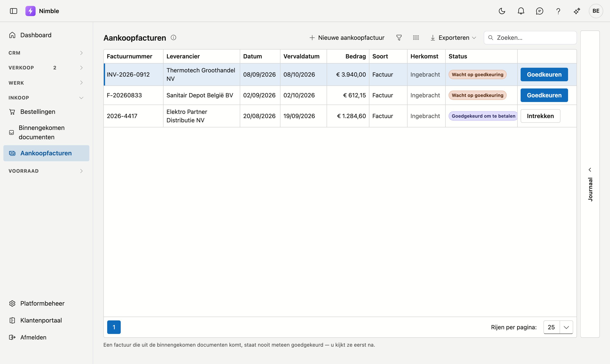Viewport: 610px width, 364px height.
Task: Select Sanitair Depot België BV cell
Action: click(x=201, y=95)
